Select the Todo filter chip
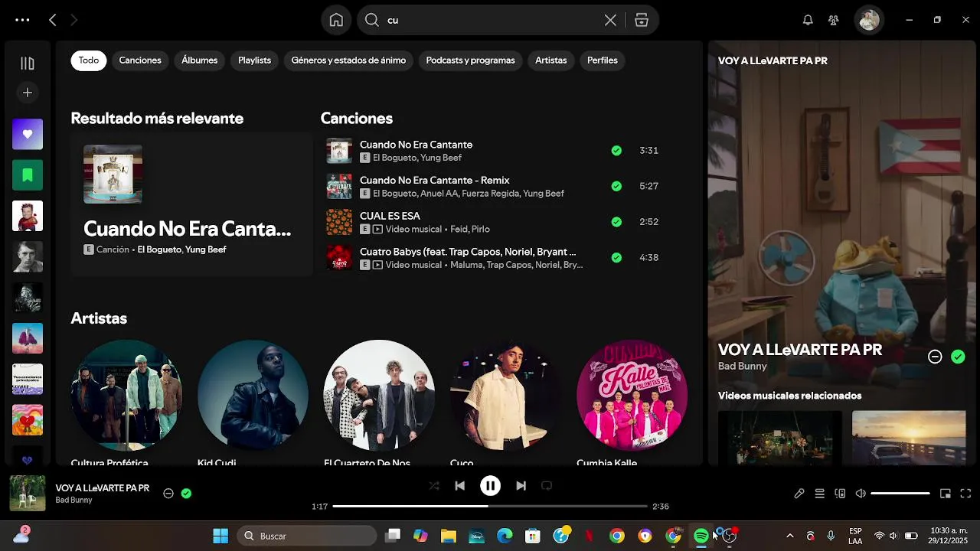The width and height of the screenshot is (980, 551). pyautogui.click(x=89, y=60)
